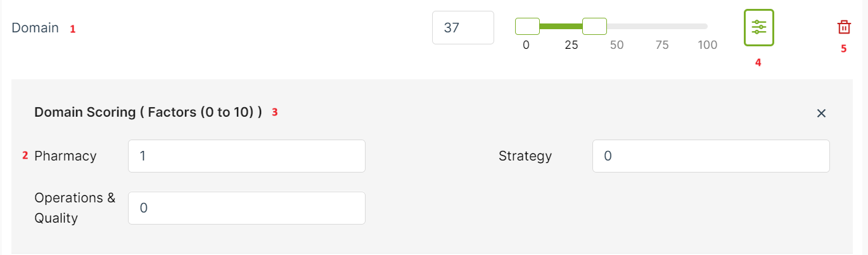Screen dimensions: 868x255
Task: Close the Domain Scoring panel
Action: coord(821,113)
